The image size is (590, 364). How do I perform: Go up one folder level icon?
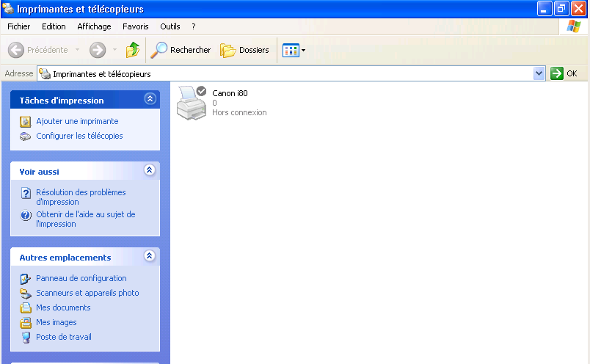[132, 50]
